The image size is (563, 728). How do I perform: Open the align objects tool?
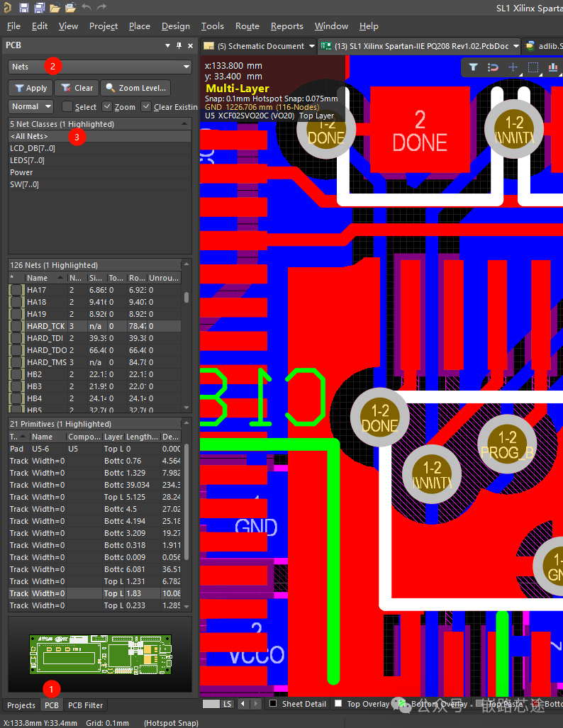pyautogui.click(x=553, y=67)
